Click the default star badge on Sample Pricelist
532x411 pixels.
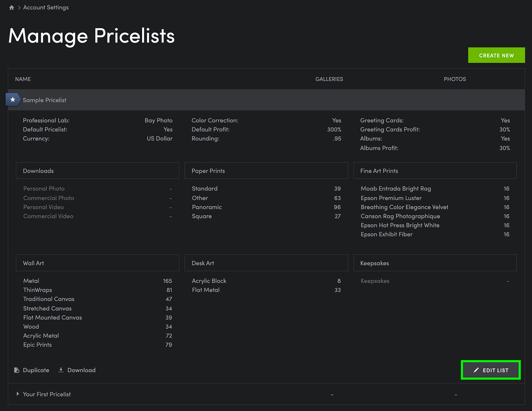(x=13, y=100)
